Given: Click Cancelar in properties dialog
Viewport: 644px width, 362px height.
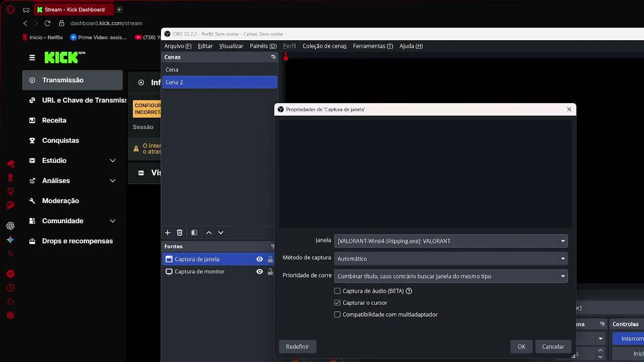Looking at the screenshot, I should point(553,346).
